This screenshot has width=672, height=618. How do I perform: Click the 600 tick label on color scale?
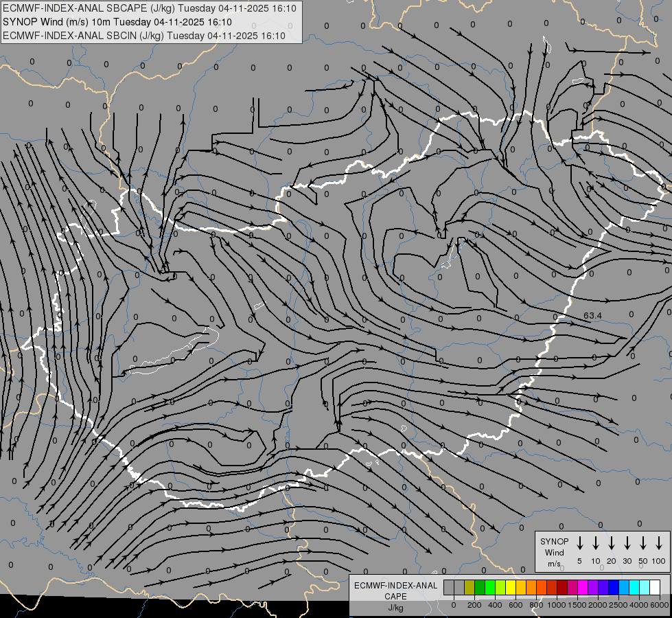(515, 605)
